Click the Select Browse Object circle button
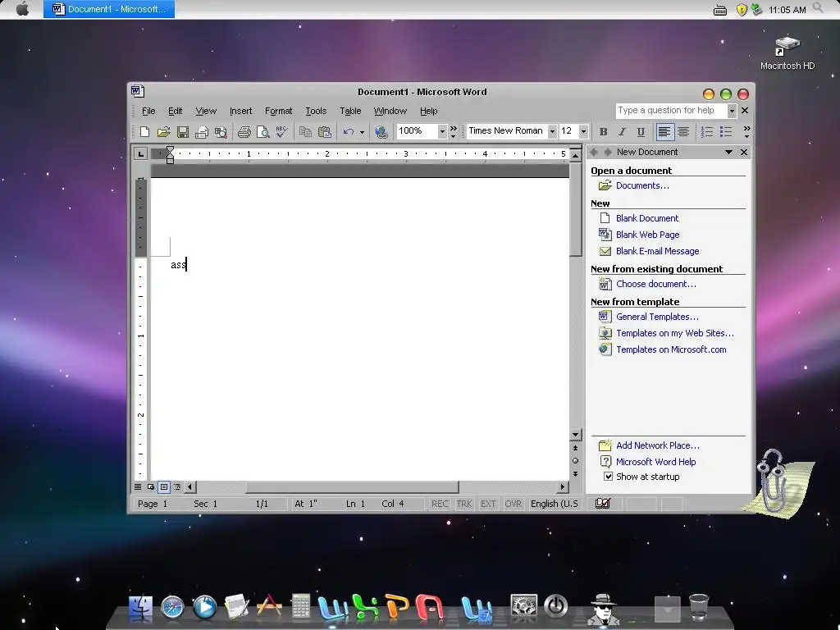Screen dimensions: 840x630 [575, 461]
